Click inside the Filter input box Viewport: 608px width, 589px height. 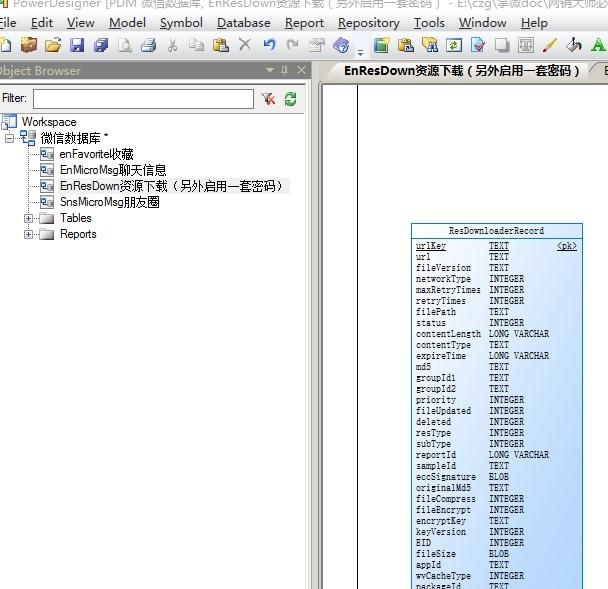pyautogui.click(x=143, y=99)
